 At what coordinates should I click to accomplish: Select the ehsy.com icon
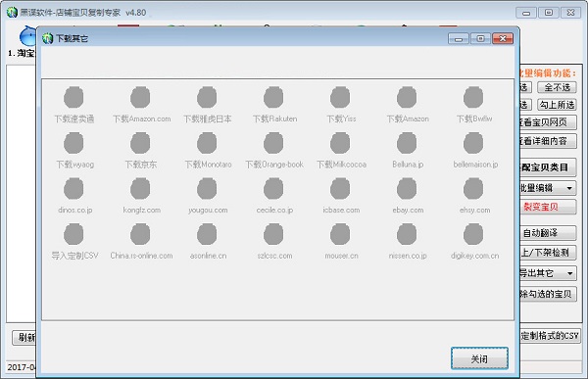pos(473,189)
